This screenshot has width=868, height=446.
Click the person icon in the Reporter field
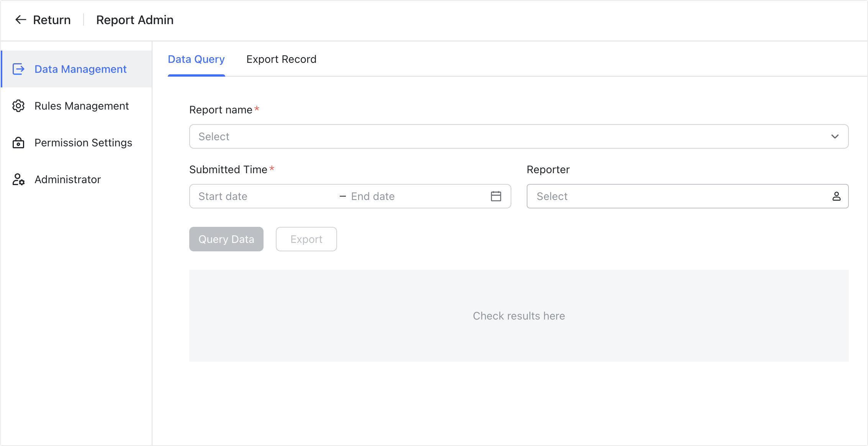coord(837,196)
